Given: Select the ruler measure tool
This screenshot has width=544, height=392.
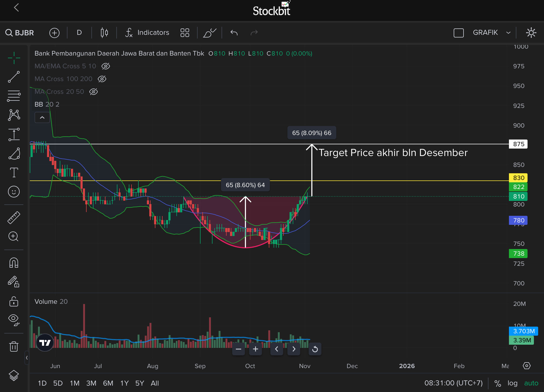Looking at the screenshot, I should click(14, 217).
